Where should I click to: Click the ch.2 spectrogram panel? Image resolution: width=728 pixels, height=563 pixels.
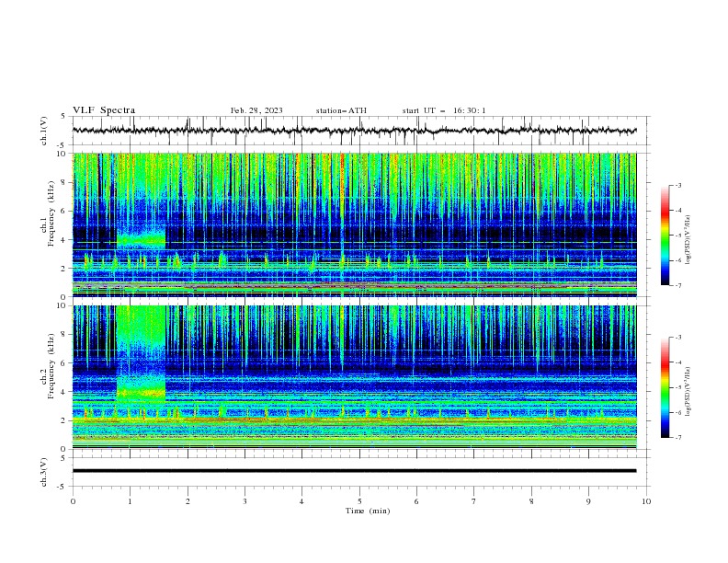coord(354,377)
